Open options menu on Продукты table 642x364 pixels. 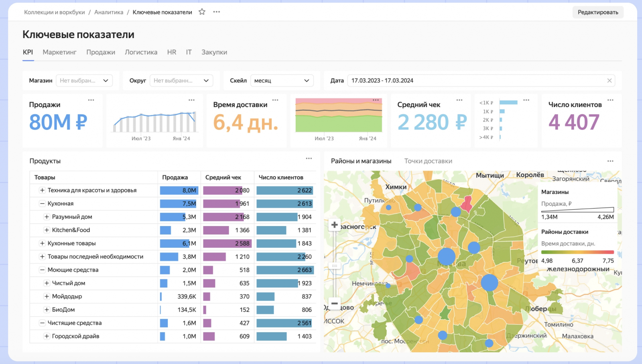click(x=309, y=159)
